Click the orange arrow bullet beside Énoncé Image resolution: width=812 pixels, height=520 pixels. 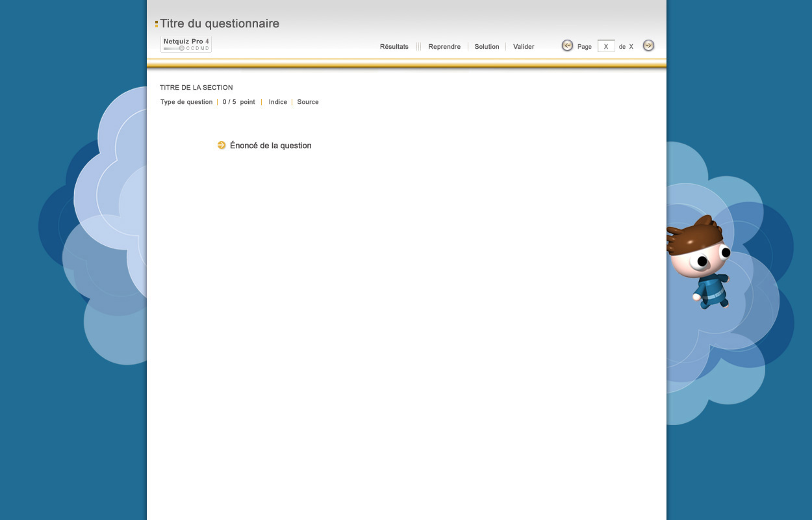pos(222,146)
